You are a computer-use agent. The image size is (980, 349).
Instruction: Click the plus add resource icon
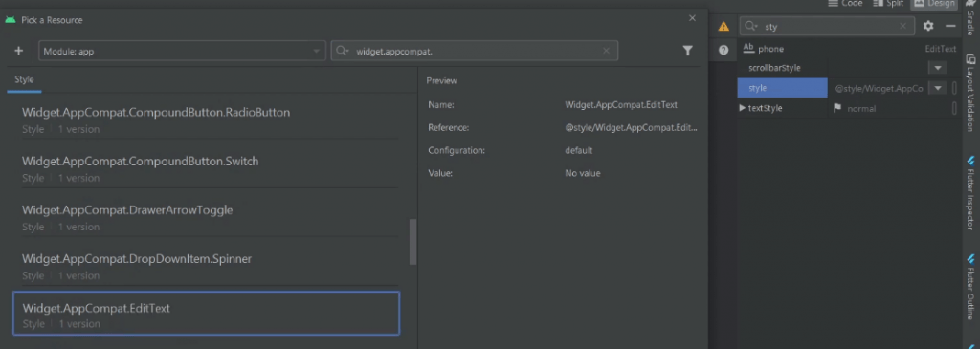[x=19, y=52]
